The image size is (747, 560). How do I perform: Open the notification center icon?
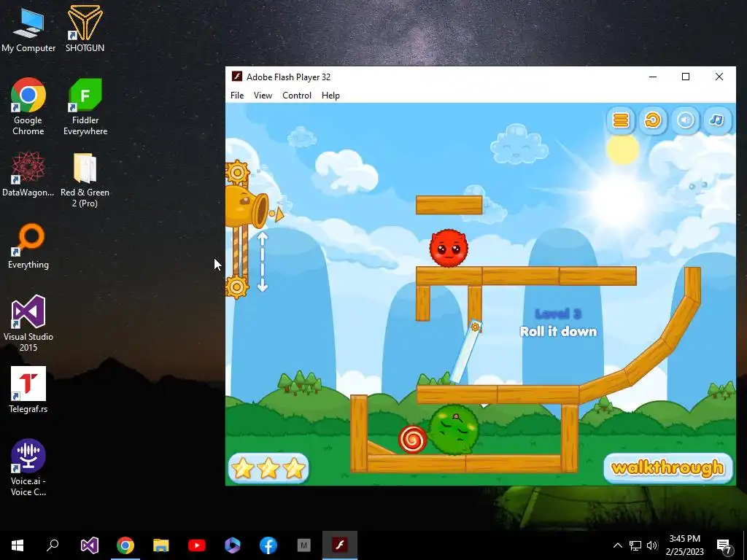pyautogui.click(x=724, y=547)
